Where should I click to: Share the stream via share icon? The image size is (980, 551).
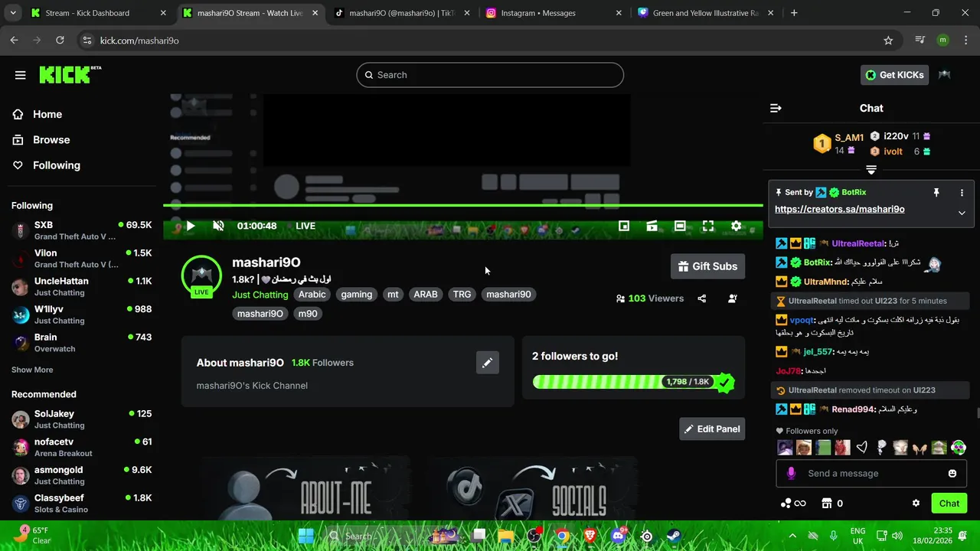tap(701, 298)
